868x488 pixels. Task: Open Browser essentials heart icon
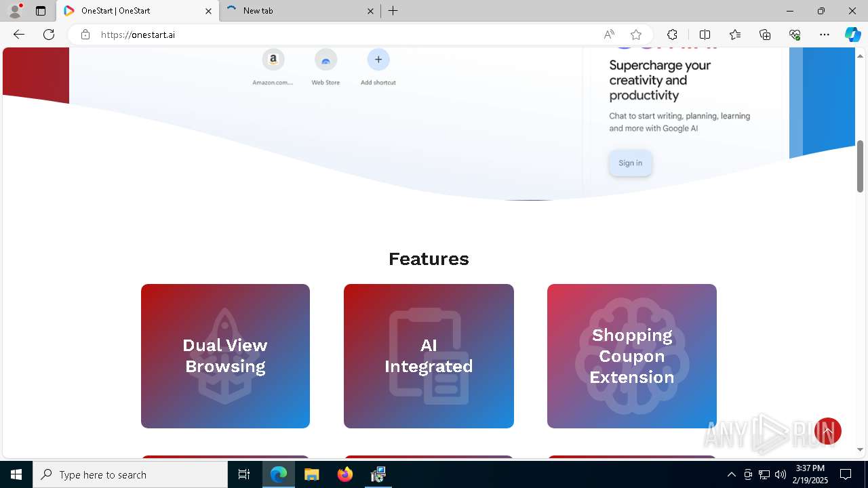click(795, 35)
